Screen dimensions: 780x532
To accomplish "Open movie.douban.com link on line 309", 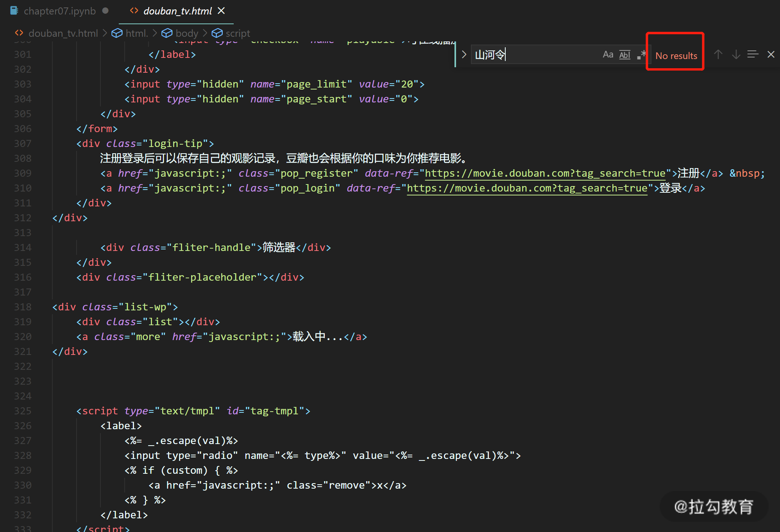I will tap(545, 173).
